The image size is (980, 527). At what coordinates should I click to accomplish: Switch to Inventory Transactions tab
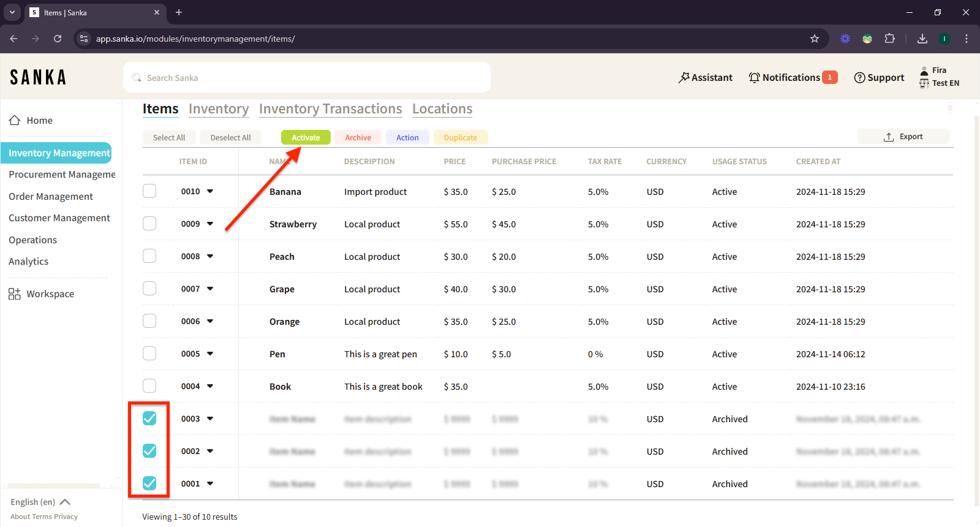point(330,109)
